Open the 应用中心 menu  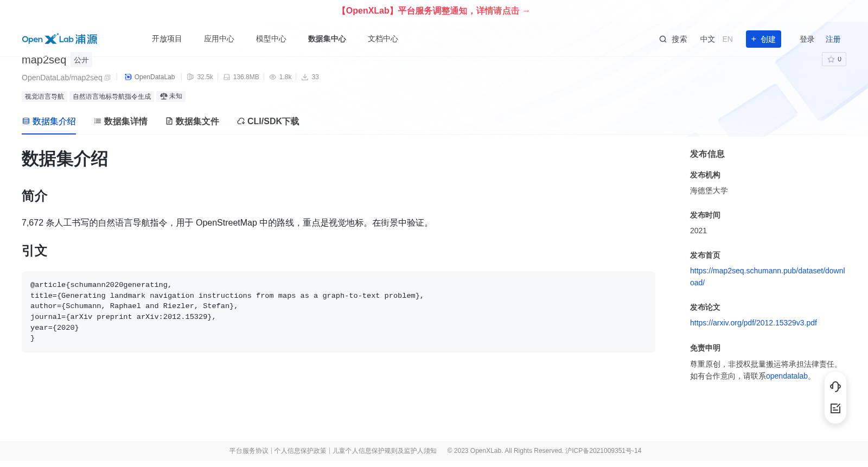[219, 39]
